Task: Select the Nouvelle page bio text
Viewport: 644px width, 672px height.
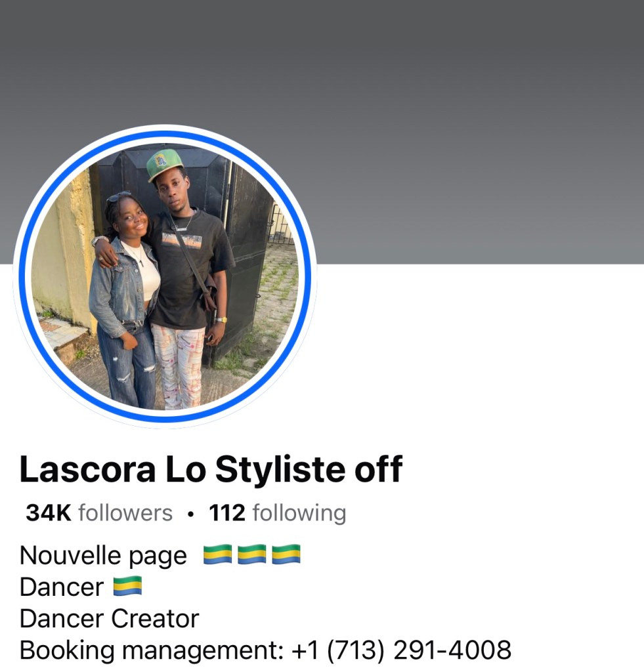Action: click(103, 556)
